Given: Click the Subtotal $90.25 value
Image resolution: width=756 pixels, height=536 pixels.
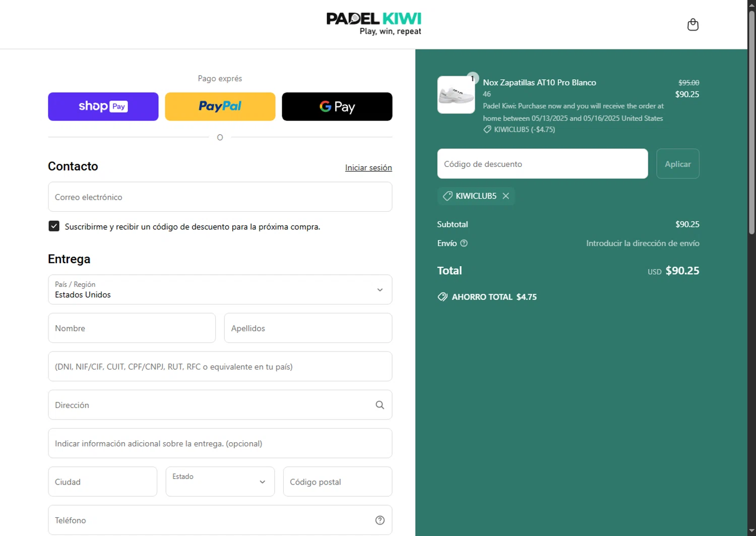Looking at the screenshot, I should [687, 224].
